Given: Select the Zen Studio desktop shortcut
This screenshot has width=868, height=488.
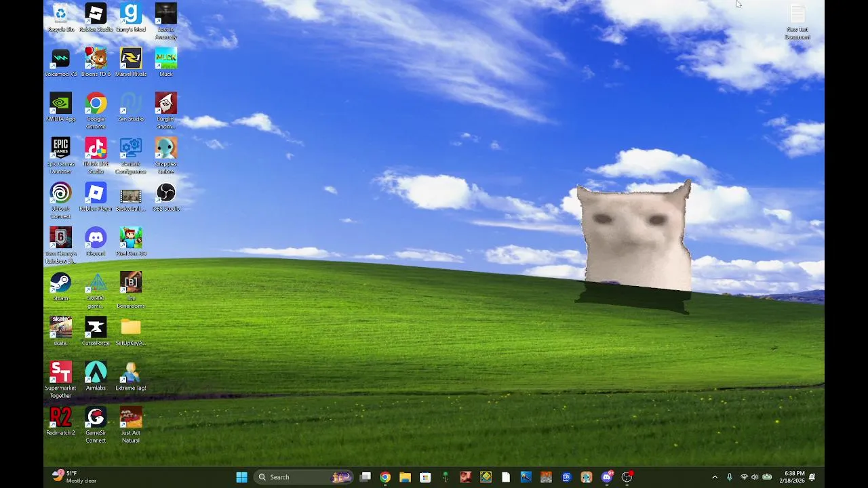Looking at the screenshot, I should coord(131,108).
